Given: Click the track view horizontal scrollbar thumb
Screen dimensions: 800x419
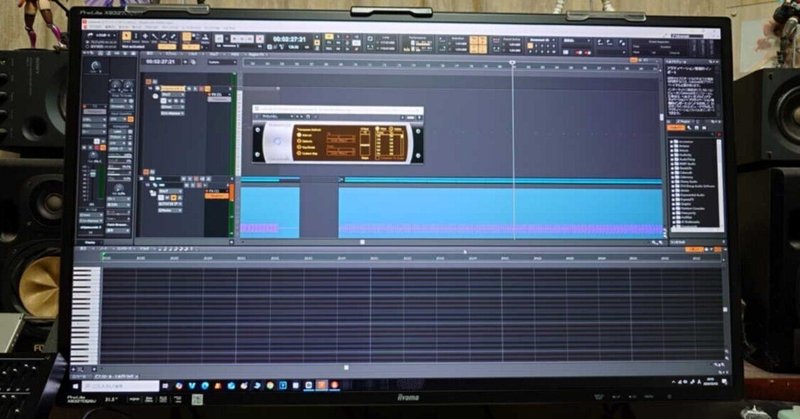Looking at the screenshot, I should (362, 242).
